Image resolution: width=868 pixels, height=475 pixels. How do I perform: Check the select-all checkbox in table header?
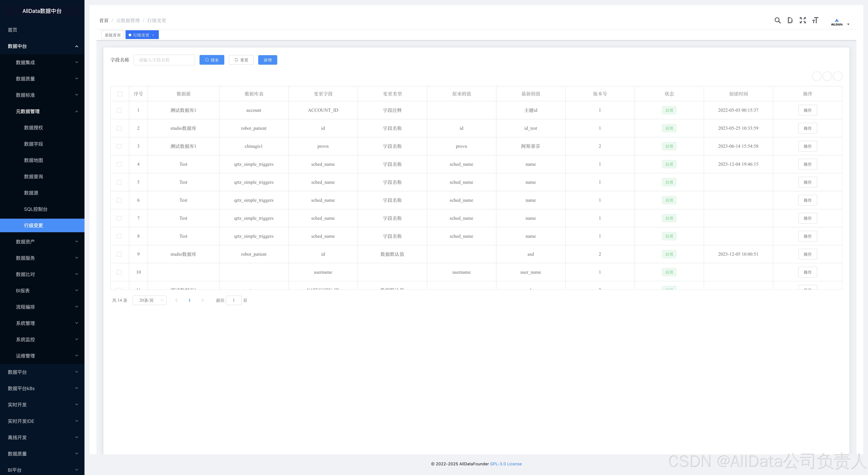120,94
